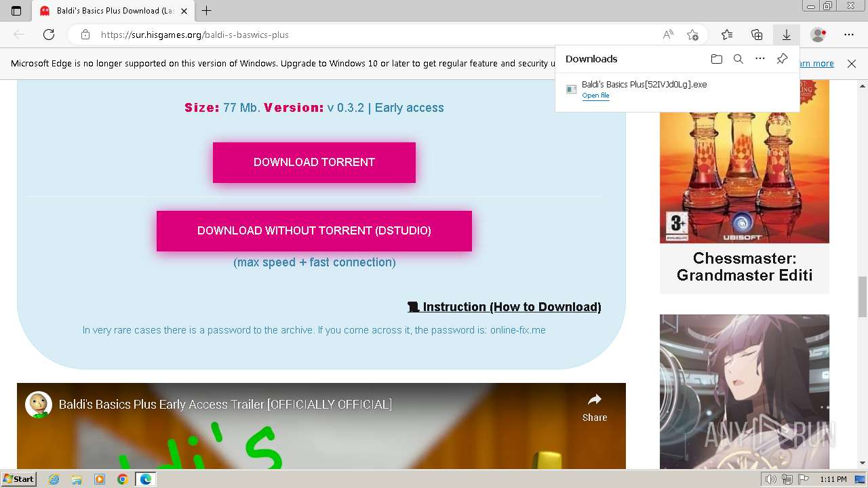The image size is (868, 488).
Task: Switch to Edge in the taskbar
Action: (x=145, y=479)
